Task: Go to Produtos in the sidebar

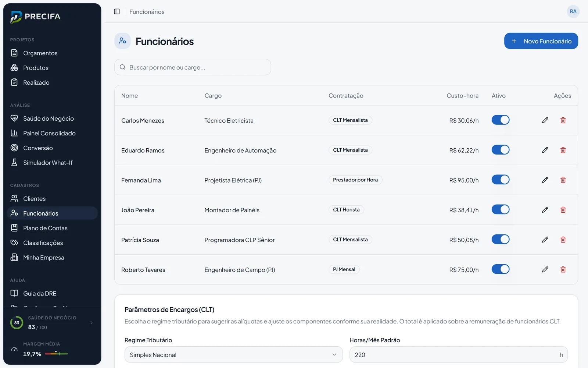Action: (52, 68)
